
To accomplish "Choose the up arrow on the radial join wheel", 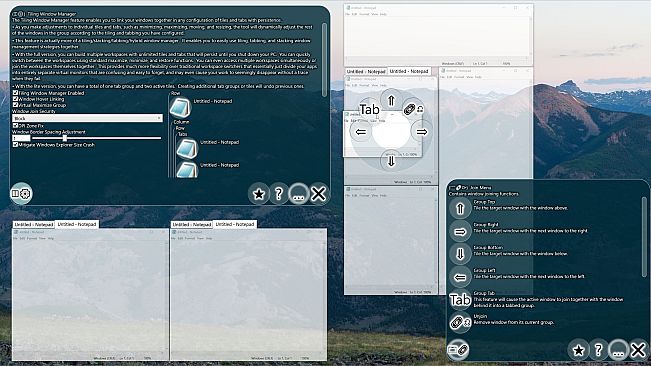I will coord(391,100).
